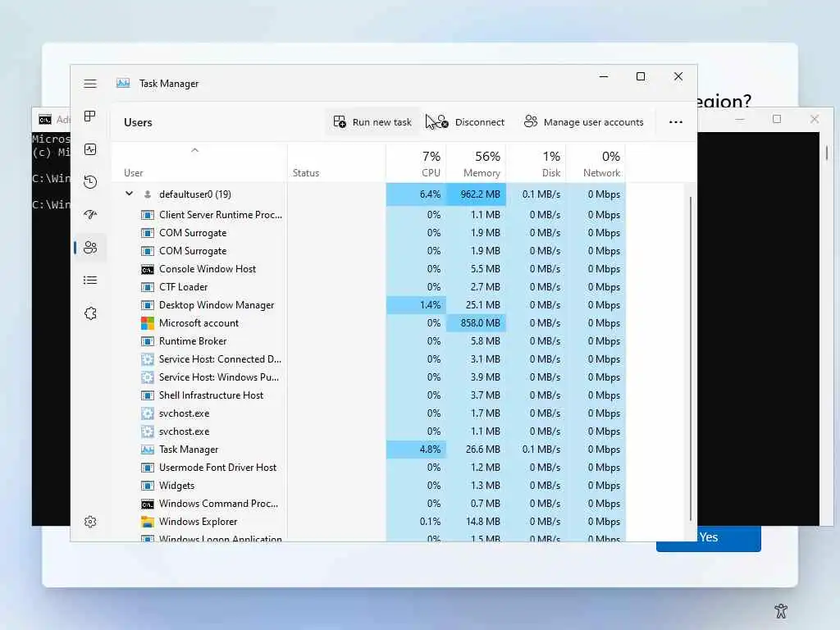
Task: Open the hamburger navigation menu
Action: click(x=90, y=84)
